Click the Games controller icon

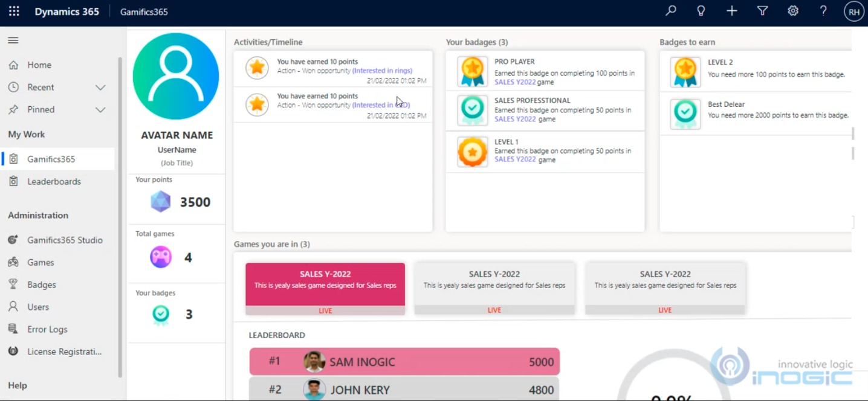13,262
